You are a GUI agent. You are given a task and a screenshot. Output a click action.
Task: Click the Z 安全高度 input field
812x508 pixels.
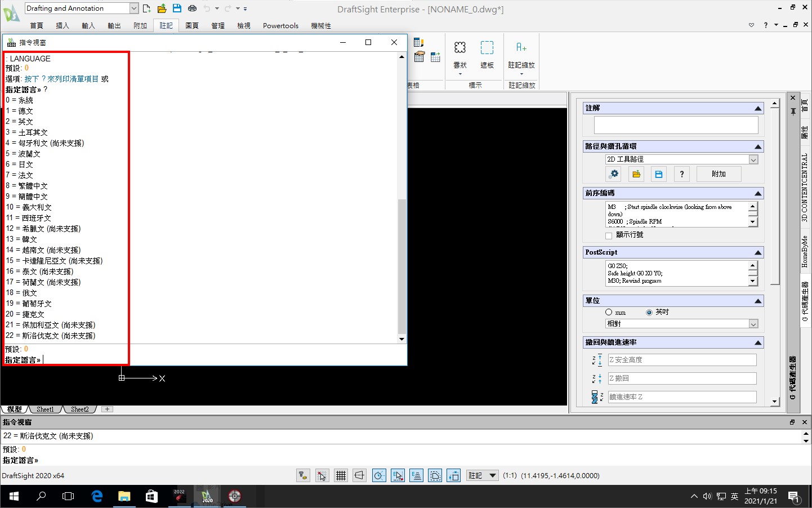coord(682,360)
